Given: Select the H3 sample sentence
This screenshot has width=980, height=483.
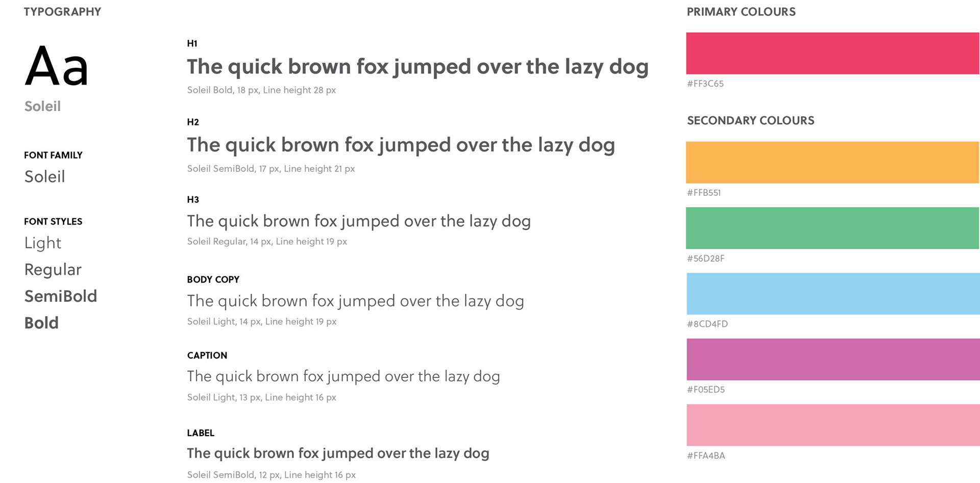Looking at the screenshot, I should (x=359, y=221).
